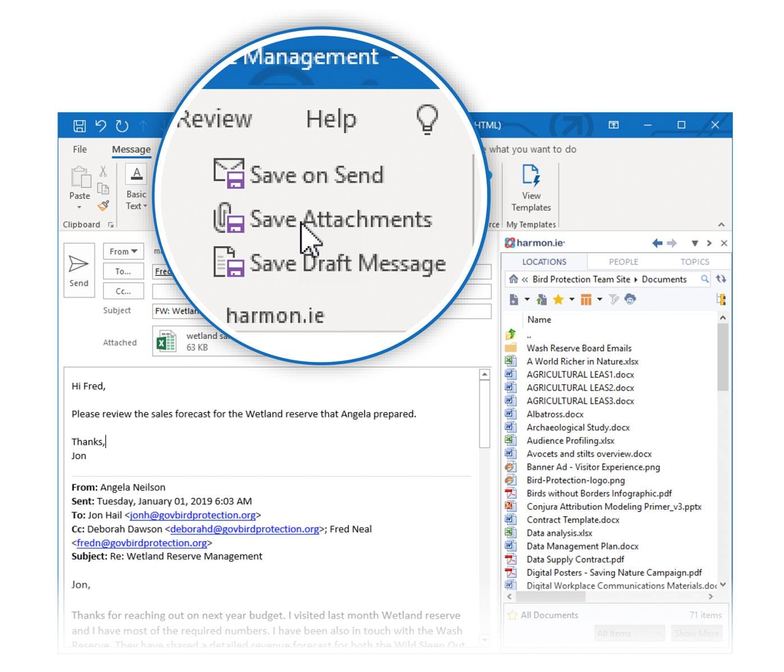Select Data Supply Contract.pdf
Viewport: 784px width, 672px height.
[x=575, y=560]
